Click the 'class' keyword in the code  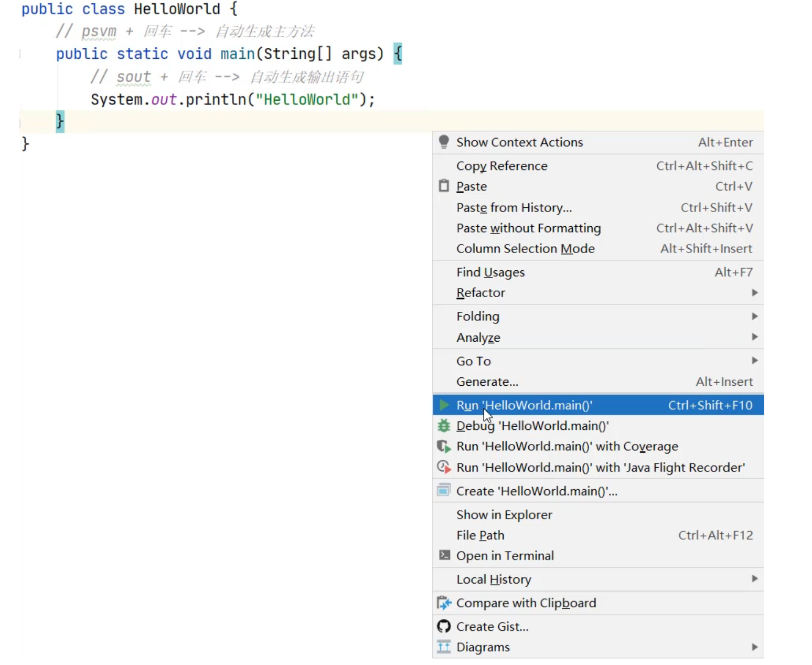click(103, 9)
